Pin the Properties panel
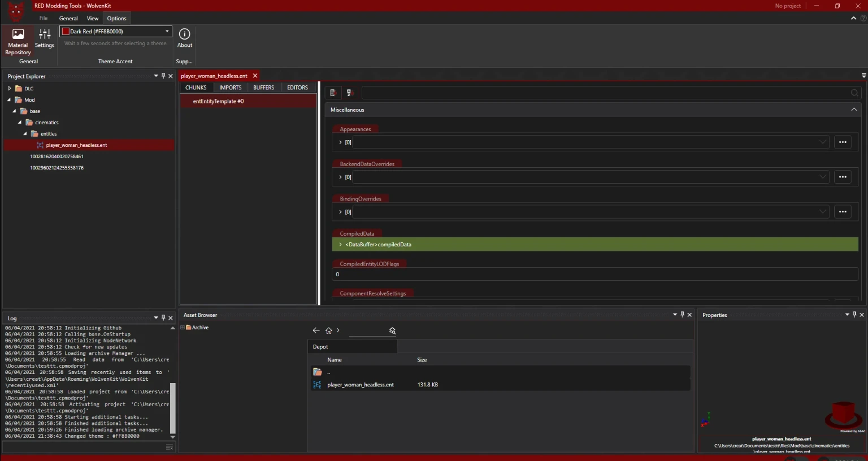The height and width of the screenshot is (461, 868). point(854,315)
